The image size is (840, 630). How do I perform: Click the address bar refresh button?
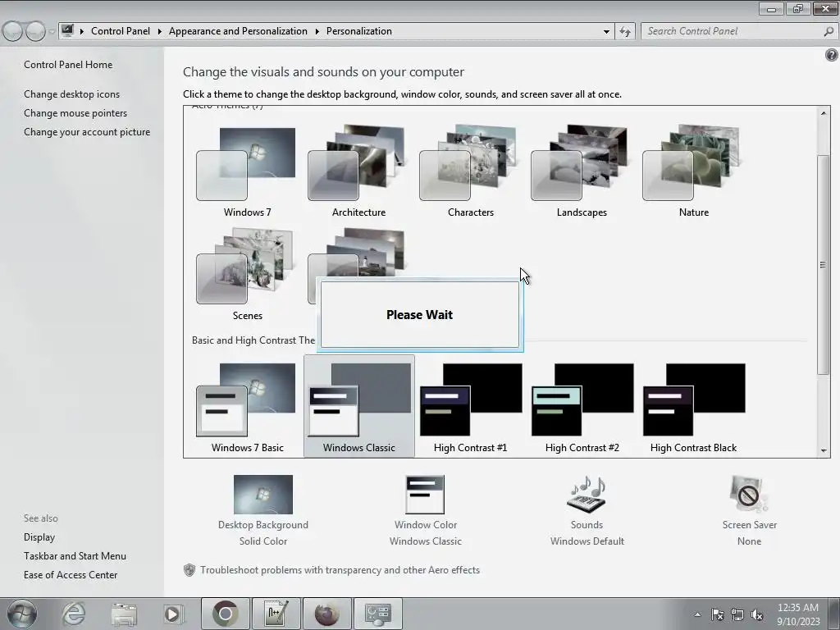(625, 31)
